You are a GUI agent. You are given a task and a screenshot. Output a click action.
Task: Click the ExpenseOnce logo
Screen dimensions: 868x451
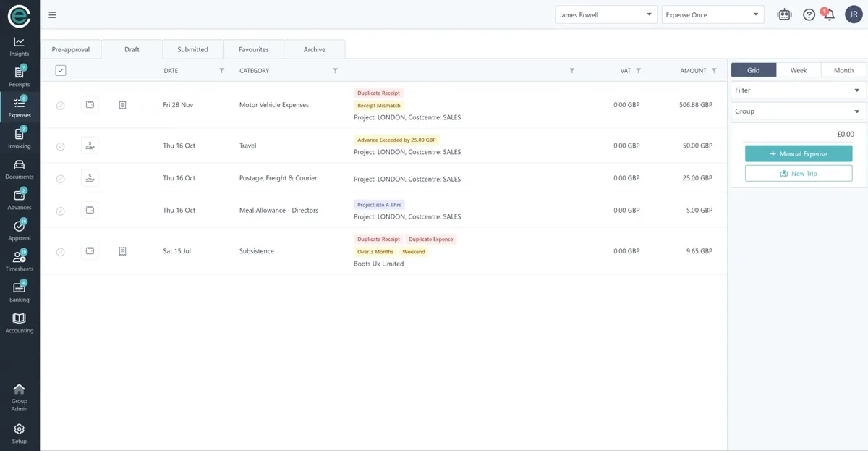click(20, 15)
